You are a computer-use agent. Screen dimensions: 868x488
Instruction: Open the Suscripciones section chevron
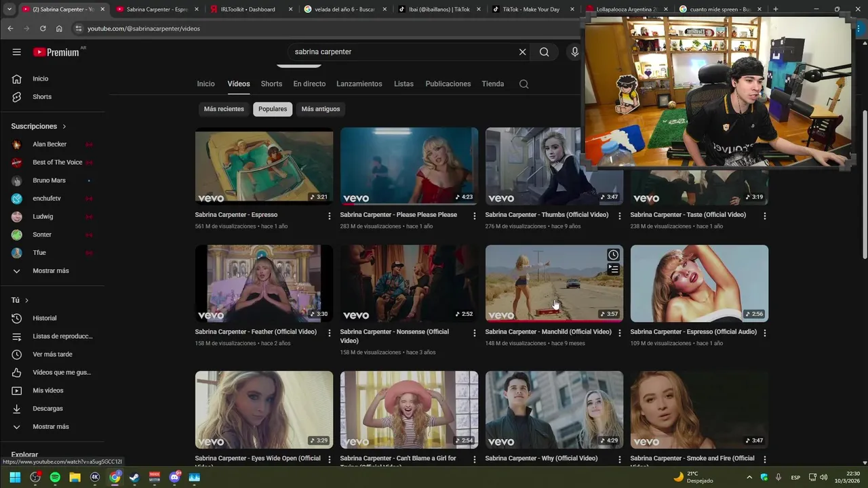click(64, 127)
